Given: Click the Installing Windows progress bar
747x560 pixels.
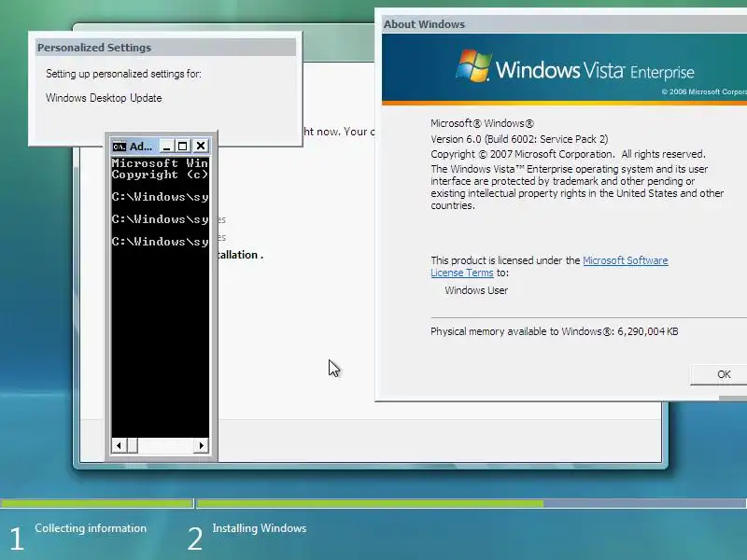Looking at the screenshot, I should click(472, 503).
